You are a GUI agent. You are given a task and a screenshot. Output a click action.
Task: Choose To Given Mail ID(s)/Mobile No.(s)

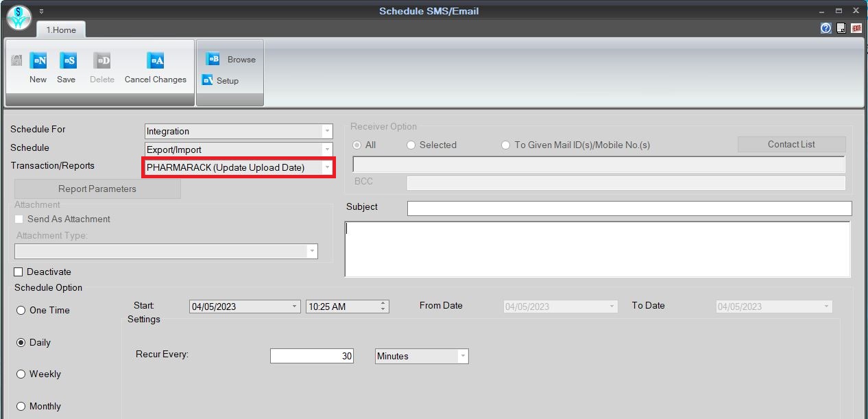click(x=506, y=145)
